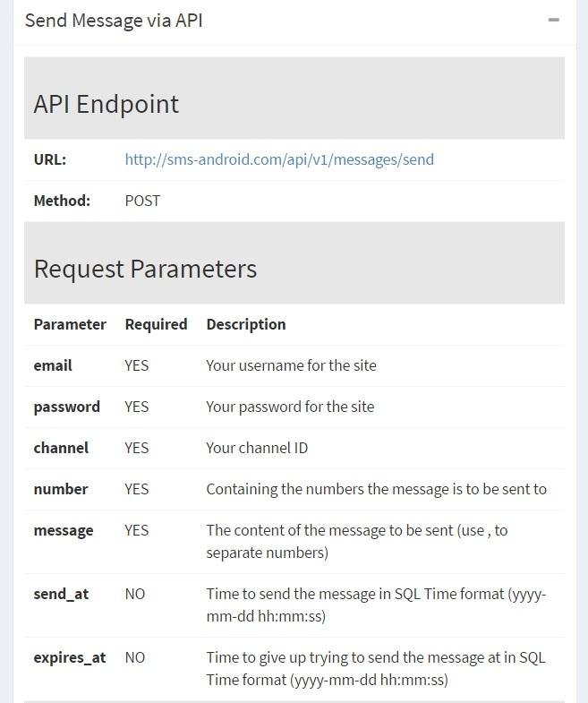This screenshot has height=703, width=588.
Task: Select the number parameter name
Action: pyautogui.click(x=61, y=489)
